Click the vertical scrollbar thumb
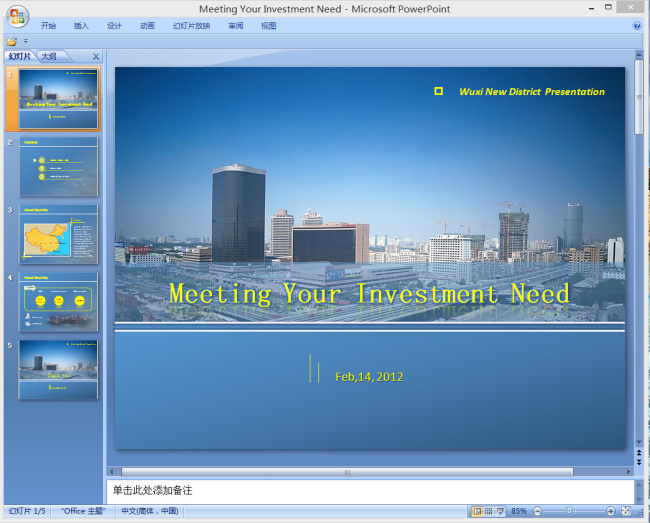Image resolution: width=650 pixels, height=523 pixels. tap(639, 97)
